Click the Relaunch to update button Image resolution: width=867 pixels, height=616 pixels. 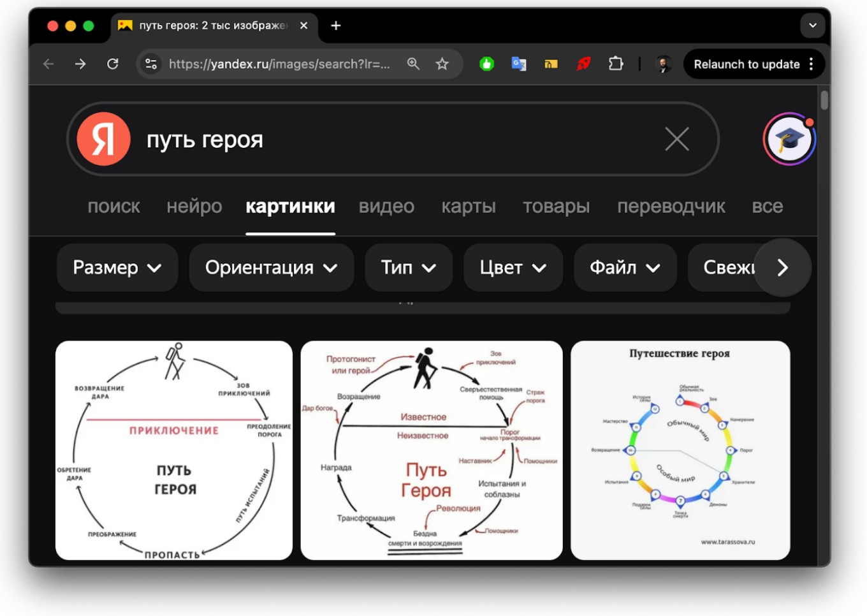click(747, 64)
